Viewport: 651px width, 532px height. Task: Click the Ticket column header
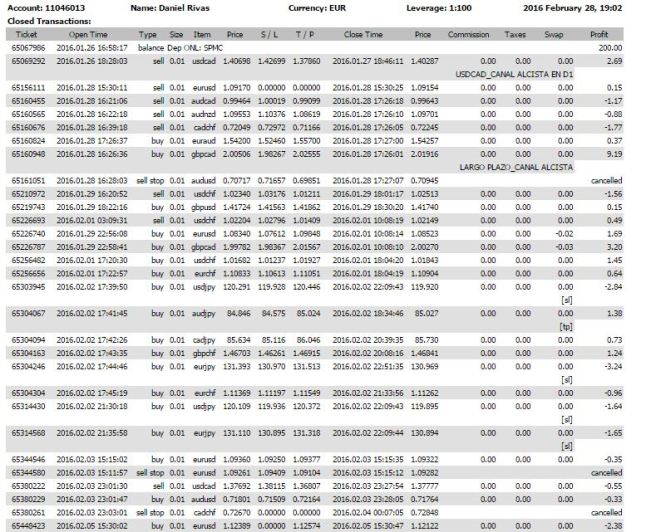click(25, 34)
